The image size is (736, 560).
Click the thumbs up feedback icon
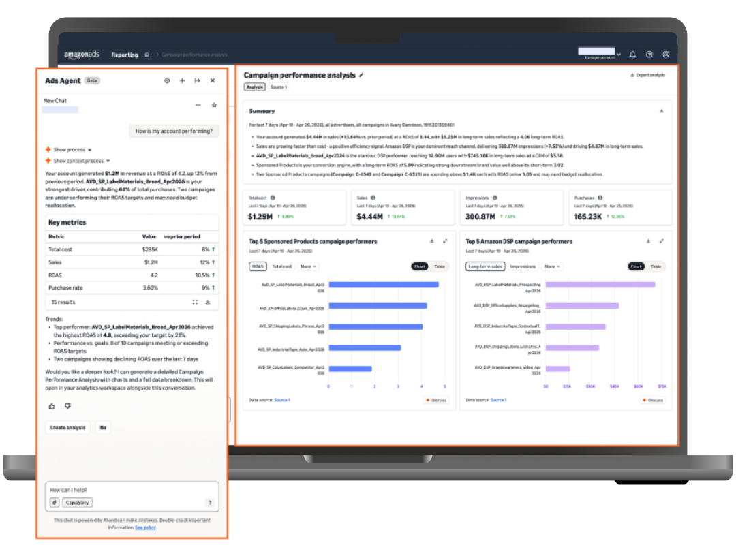point(52,406)
